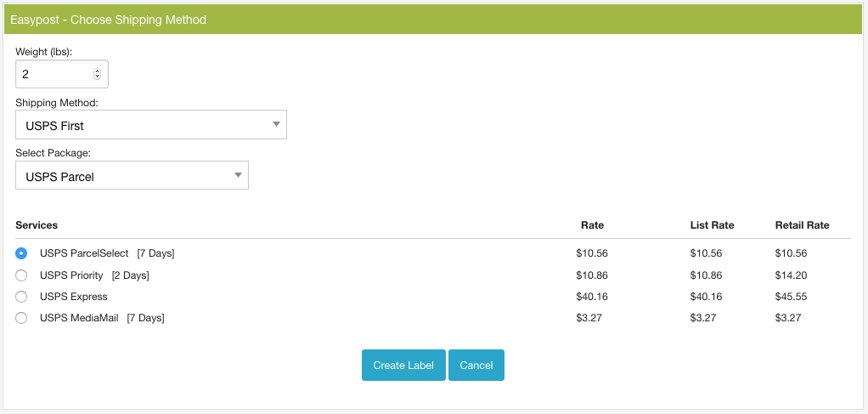The image size is (868, 414).
Task: Click the Rate column header
Action: pos(592,225)
